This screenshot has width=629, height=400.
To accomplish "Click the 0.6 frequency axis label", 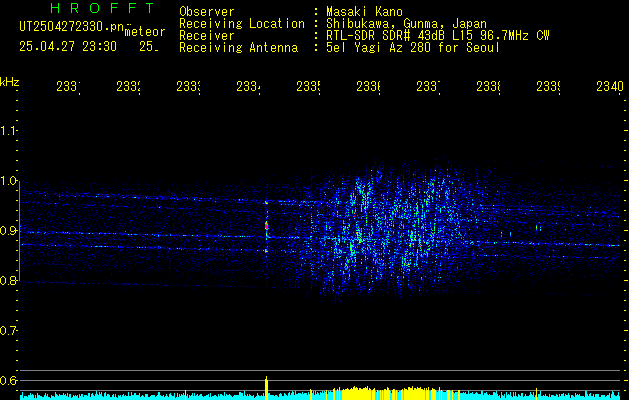I will coord(8,380).
